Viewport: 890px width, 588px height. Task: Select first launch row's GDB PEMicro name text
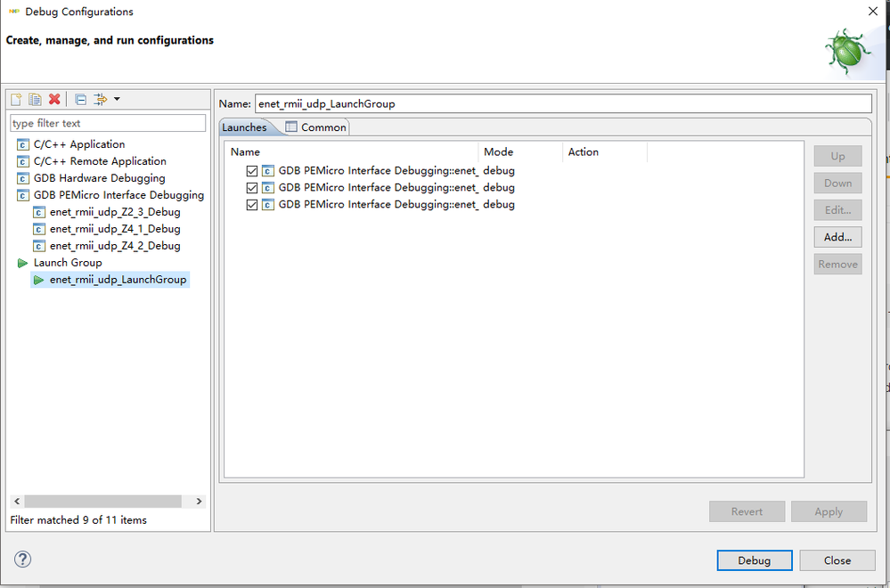point(379,171)
